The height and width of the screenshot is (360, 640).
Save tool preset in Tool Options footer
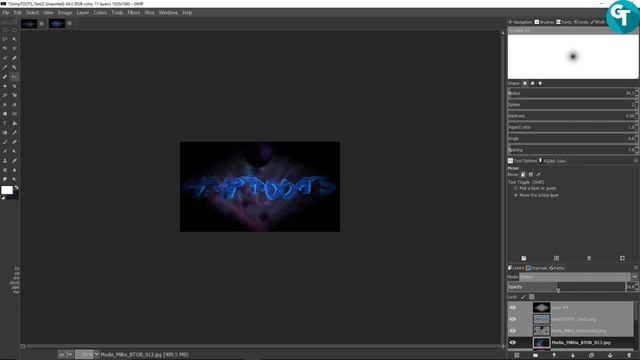pyautogui.click(x=524, y=258)
